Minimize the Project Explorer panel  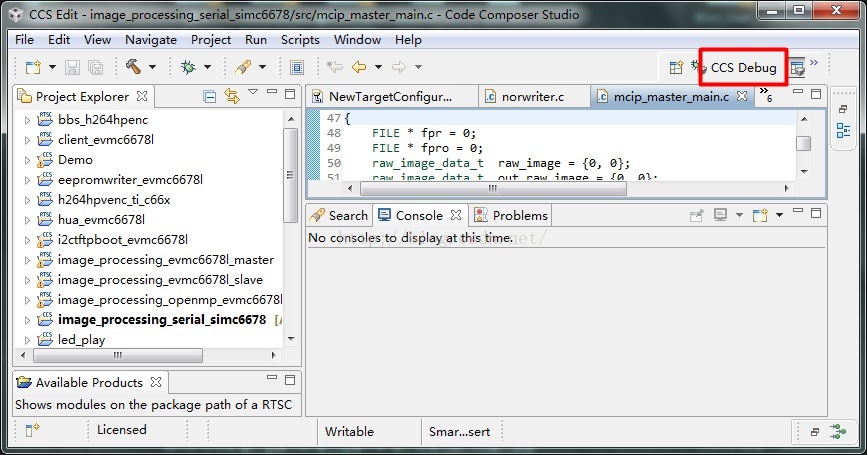pos(271,91)
